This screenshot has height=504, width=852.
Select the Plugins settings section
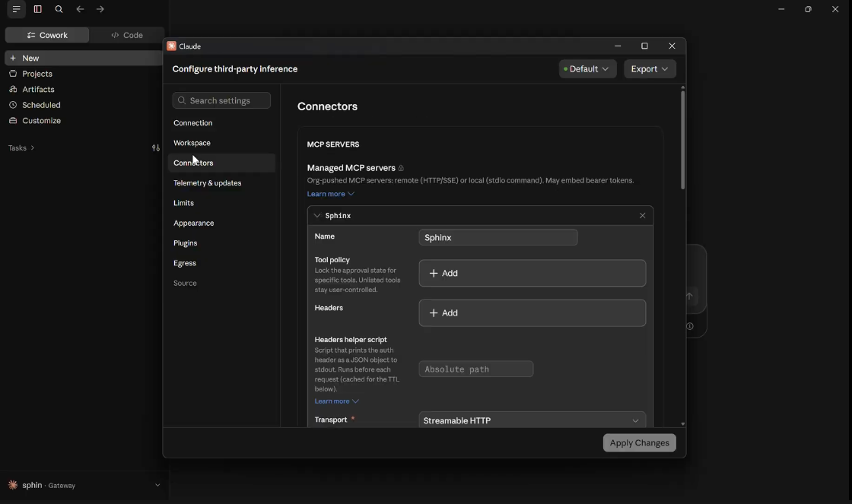point(221,243)
